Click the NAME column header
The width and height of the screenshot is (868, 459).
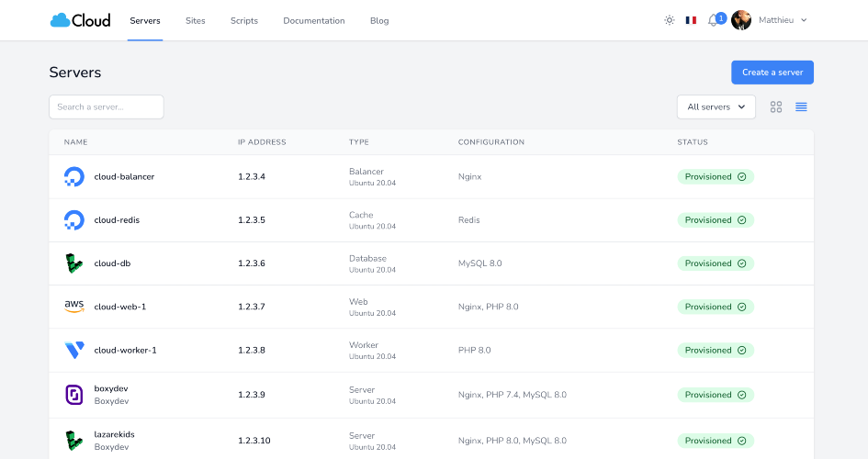(x=76, y=142)
